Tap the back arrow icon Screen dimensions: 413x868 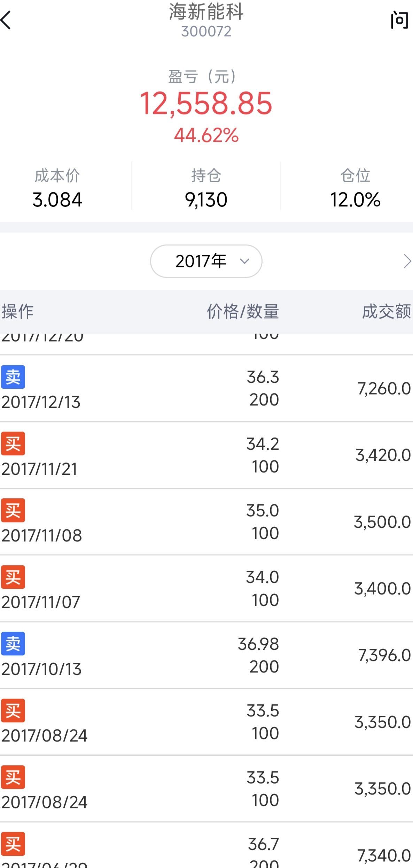click(6, 20)
